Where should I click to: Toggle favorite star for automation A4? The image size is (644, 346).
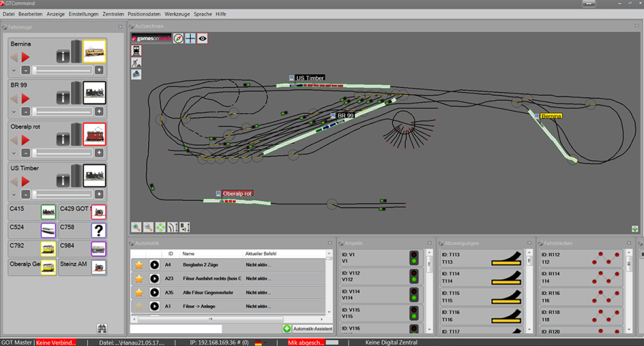(140, 265)
